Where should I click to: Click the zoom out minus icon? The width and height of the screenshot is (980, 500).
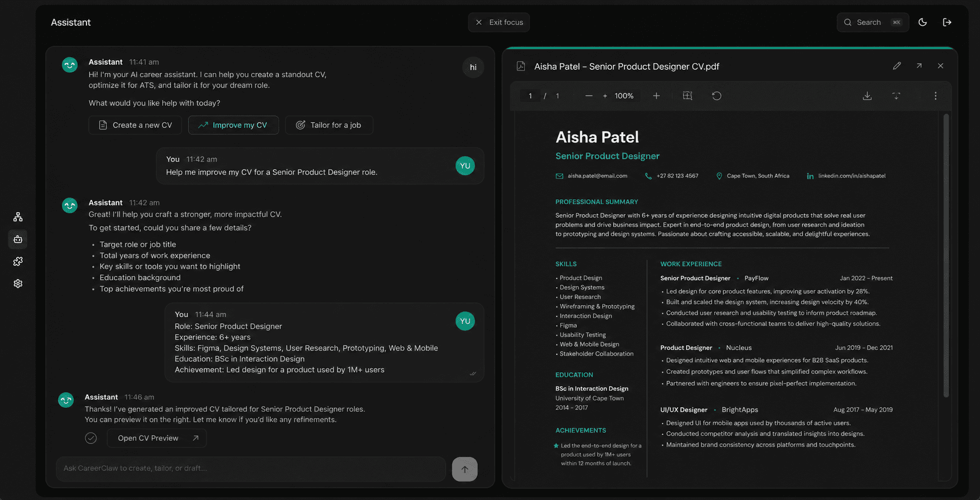pos(589,96)
